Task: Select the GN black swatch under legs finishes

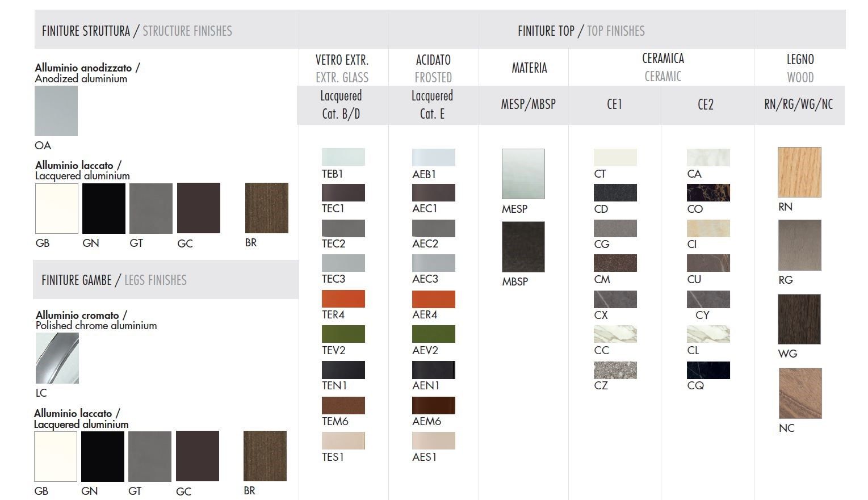Action: (103, 456)
